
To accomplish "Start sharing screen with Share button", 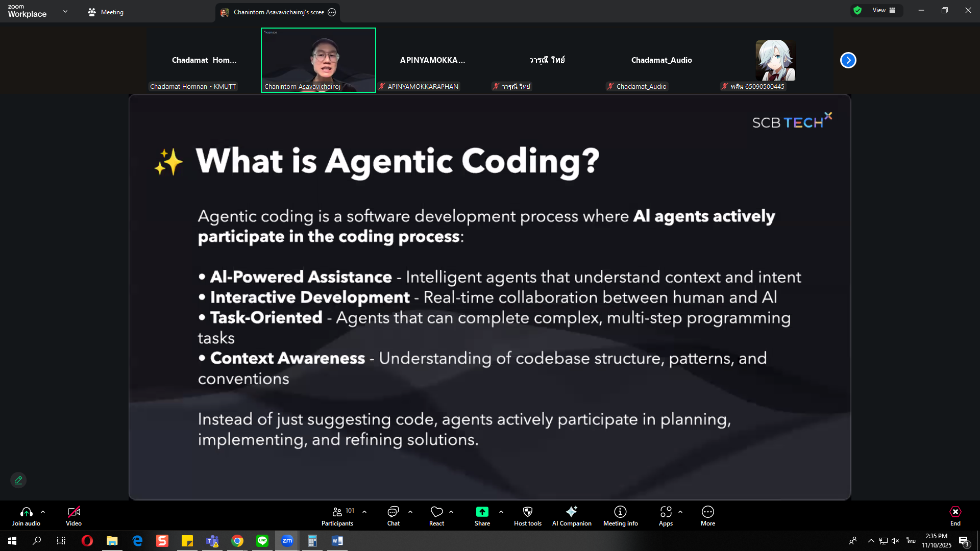I will [x=482, y=515].
